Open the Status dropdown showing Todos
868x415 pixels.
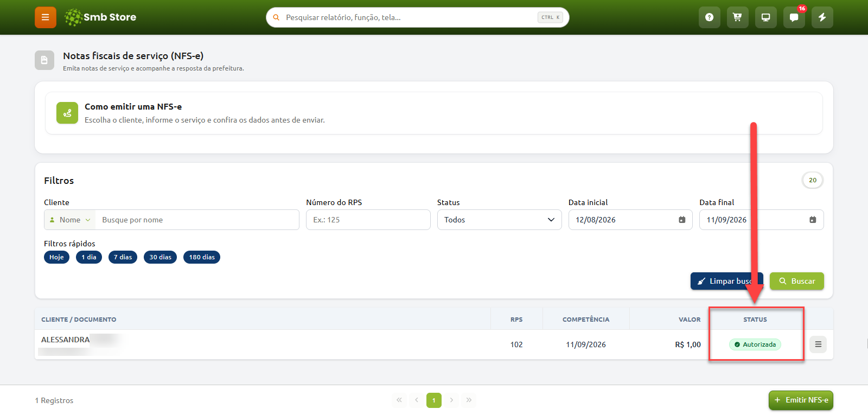(499, 220)
